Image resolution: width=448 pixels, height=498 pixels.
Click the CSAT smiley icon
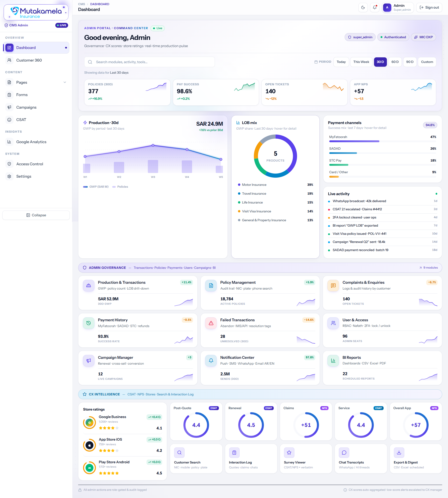click(9, 120)
